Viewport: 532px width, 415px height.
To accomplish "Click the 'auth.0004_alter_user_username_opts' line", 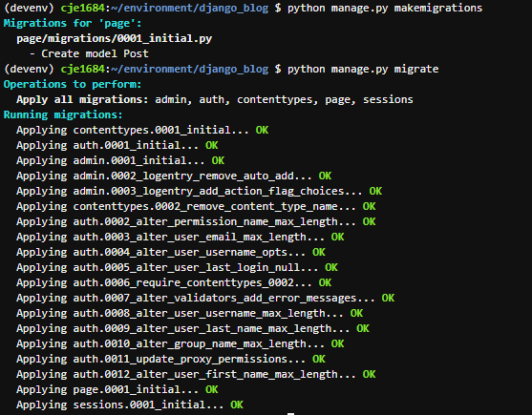I will click(171, 252).
